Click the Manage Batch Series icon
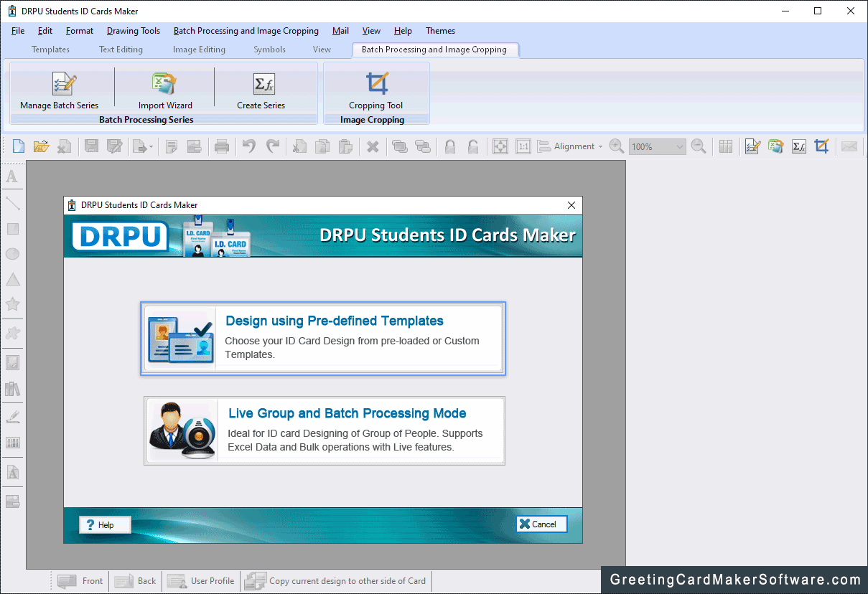This screenshot has height=594, width=868. 64,83
